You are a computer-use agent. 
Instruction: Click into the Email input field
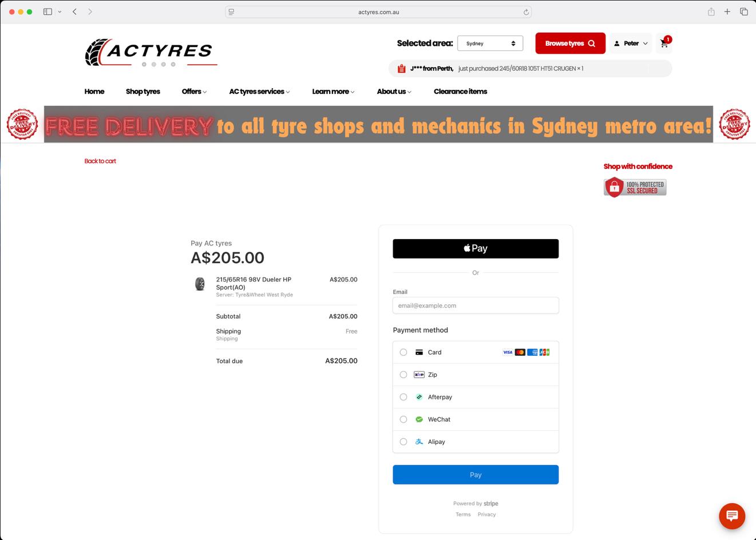coord(475,305)
